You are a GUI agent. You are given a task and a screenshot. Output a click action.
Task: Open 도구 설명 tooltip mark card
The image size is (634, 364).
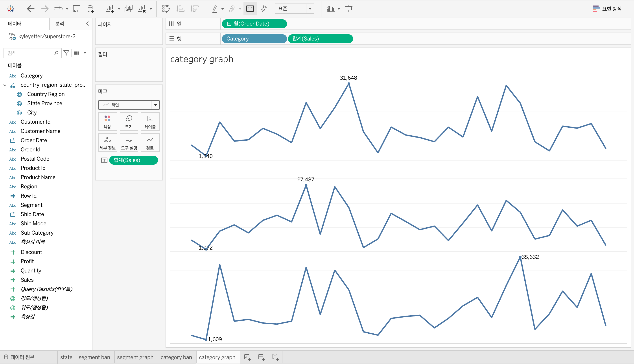click(x=129, y=143)
